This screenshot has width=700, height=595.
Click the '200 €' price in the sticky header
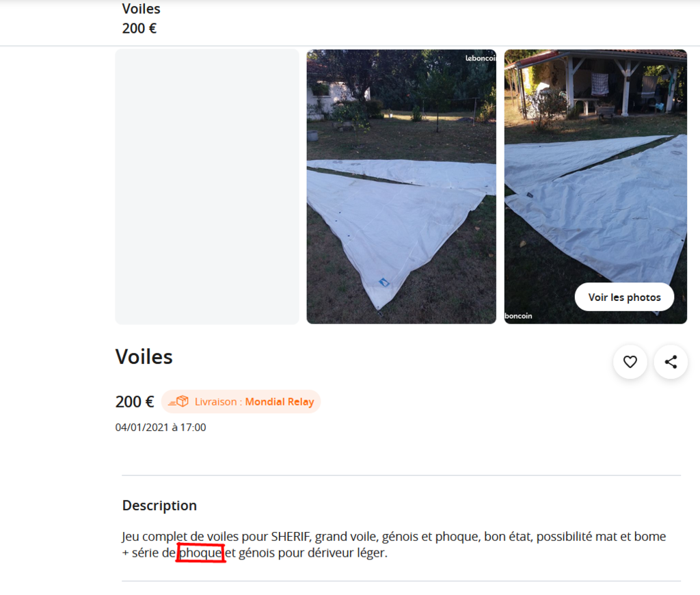[x=139, y=28]
